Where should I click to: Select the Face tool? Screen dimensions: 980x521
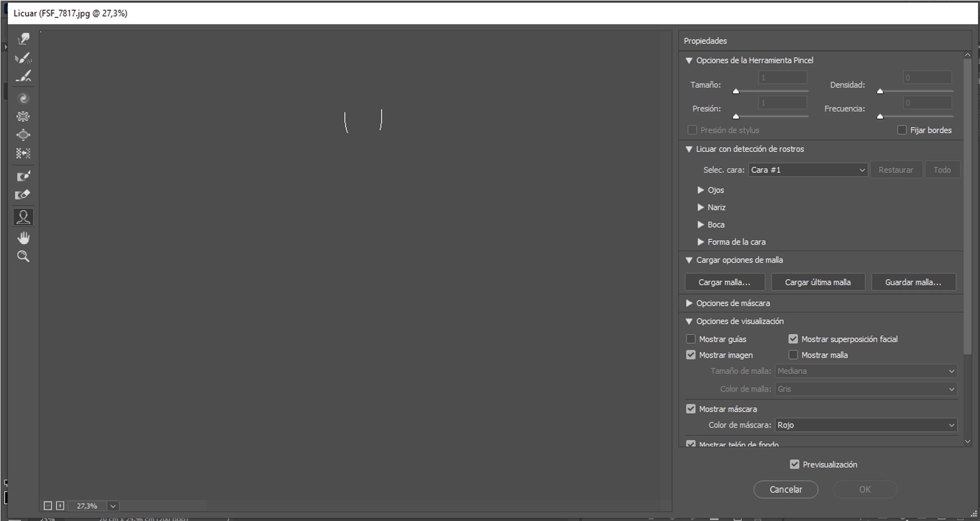tap(23, 217)
